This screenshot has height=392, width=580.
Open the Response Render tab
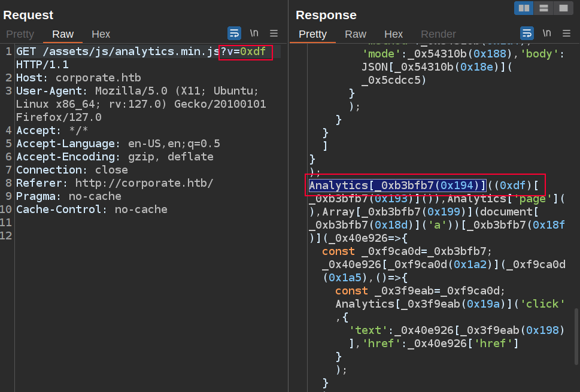pos(438,34)
